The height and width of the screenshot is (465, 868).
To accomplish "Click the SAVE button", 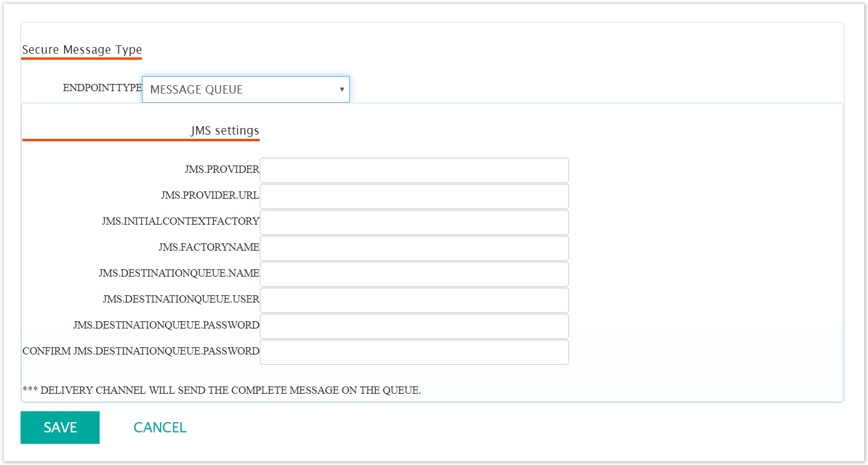I will [x=60, y=427].
